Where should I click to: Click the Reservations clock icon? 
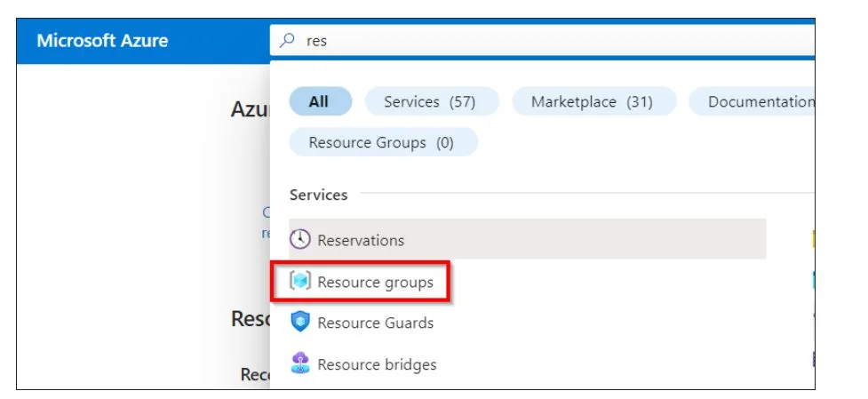click(x=300, y=240)
